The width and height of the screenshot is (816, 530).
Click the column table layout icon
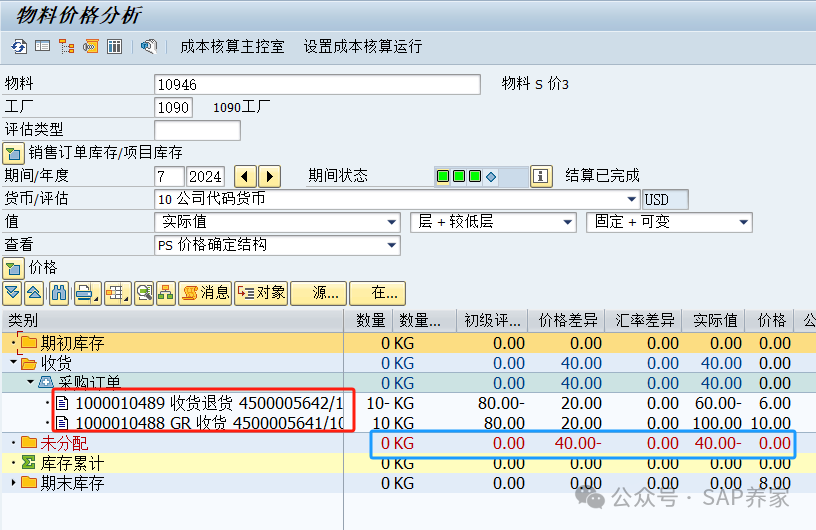pyautogui.click(x=114, y=47)
